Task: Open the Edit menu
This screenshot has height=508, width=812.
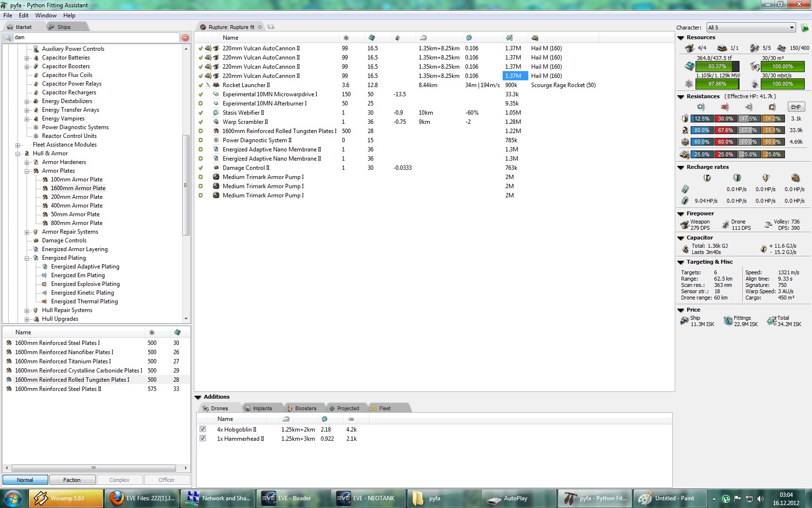Action: (24, 15)
